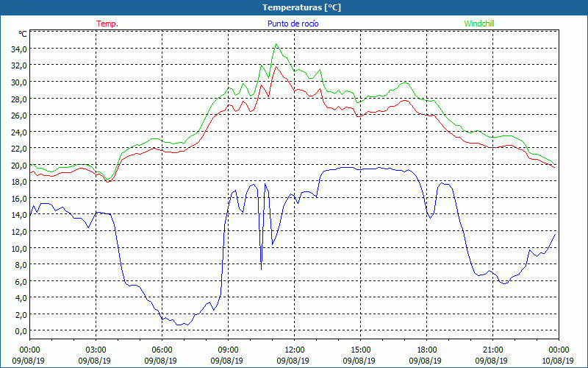Click the 26,0 value on the temperature axis

pos(19,116)
